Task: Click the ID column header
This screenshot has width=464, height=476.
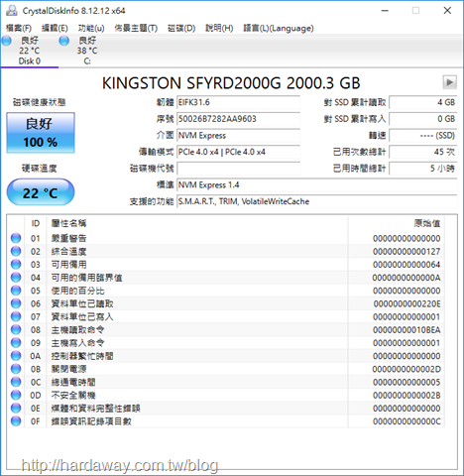Action: coord(36,223)
